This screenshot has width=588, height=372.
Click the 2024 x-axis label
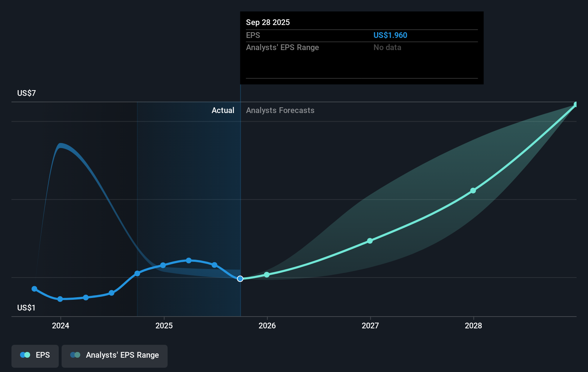61,325
